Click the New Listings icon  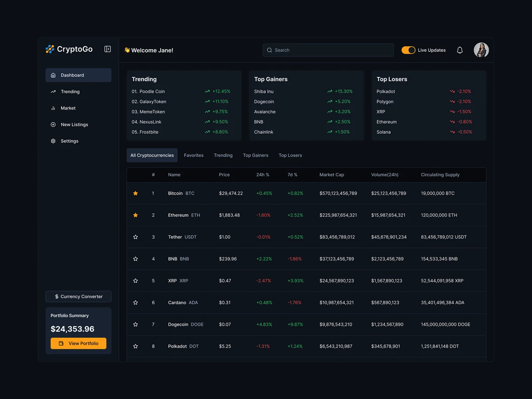[54, 125]
